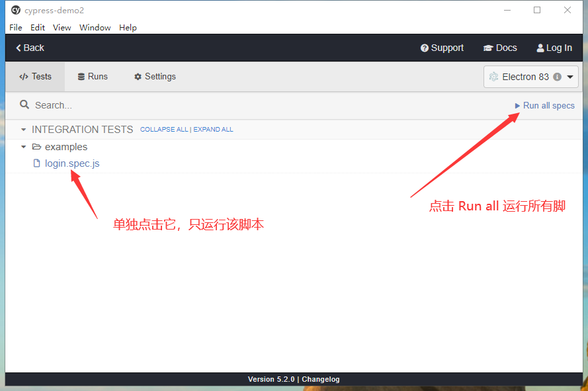Click the play triangle beside Run all specs

[517, 106]
